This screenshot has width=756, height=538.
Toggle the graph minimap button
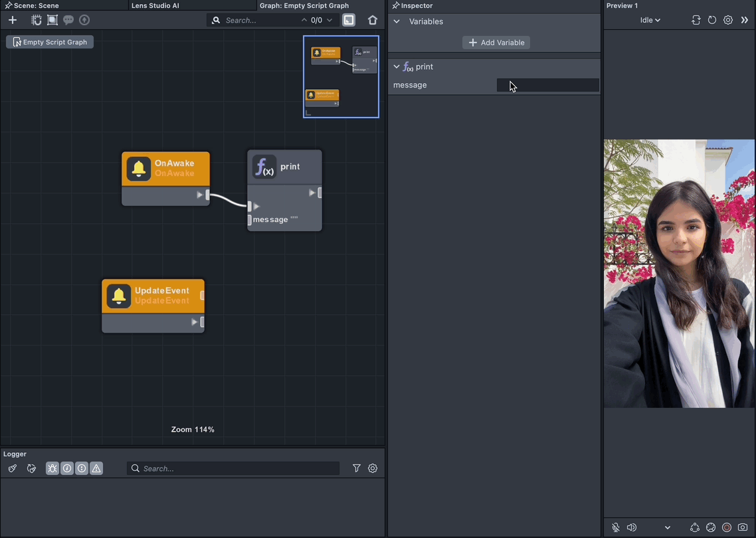click(349, 20)
